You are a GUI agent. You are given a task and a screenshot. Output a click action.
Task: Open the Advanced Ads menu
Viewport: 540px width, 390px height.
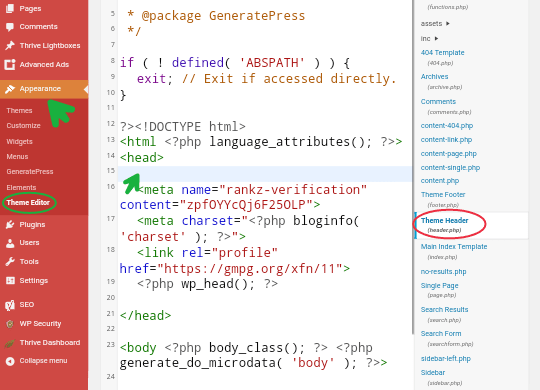[x=44, y=64]
